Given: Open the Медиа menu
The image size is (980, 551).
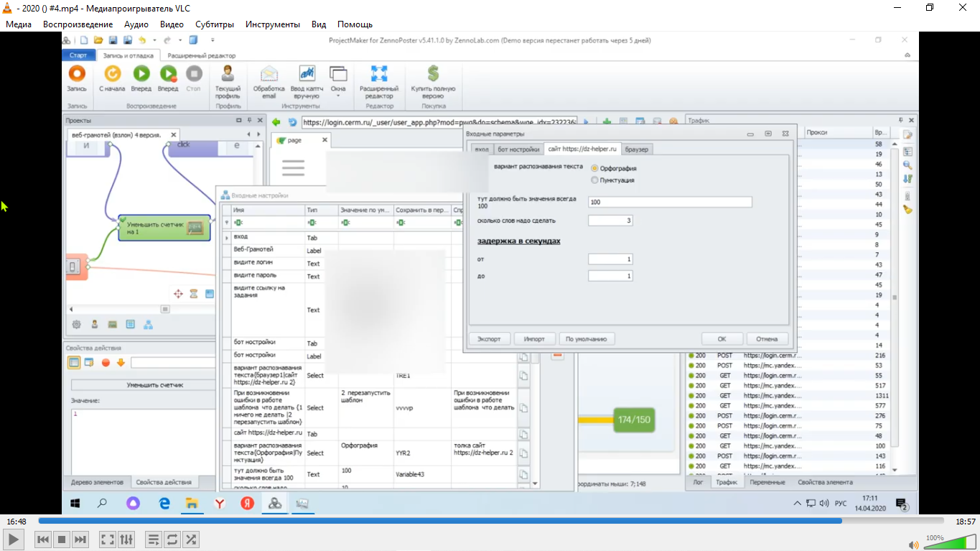Looking at the screenshot, I should tap(19, 24).
